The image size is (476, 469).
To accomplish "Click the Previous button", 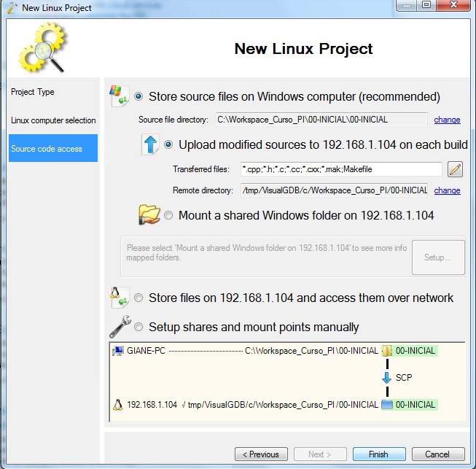I will point(261,454).
